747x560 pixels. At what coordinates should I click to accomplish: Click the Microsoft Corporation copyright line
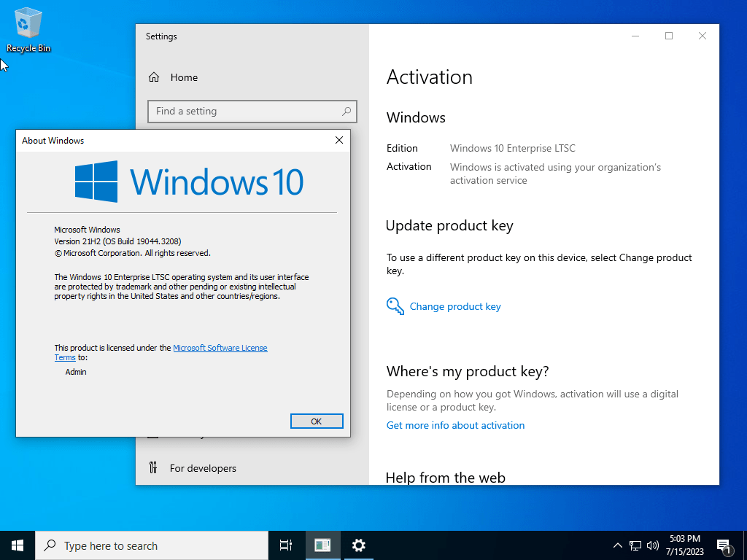tap(133, 253)
